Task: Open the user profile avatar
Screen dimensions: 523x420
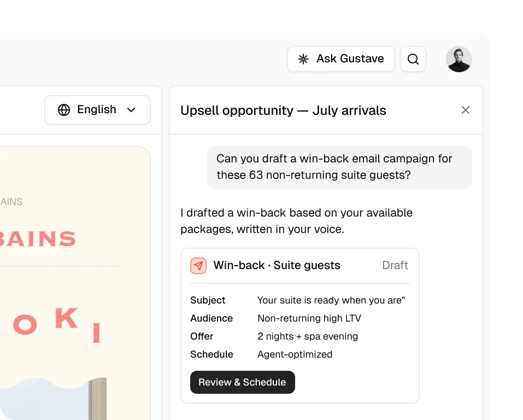Action: (459, 59)
